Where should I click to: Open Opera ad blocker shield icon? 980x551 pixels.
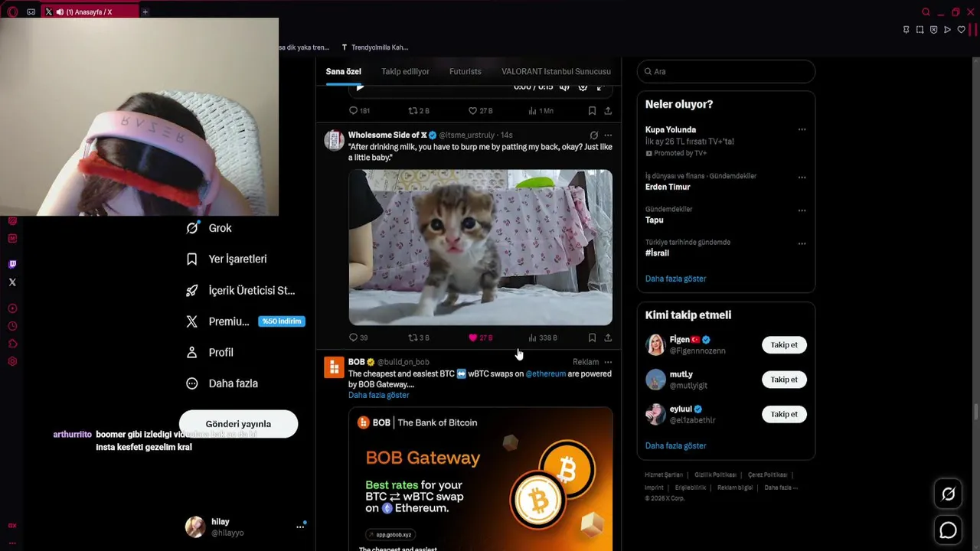[x=933, y=30]
